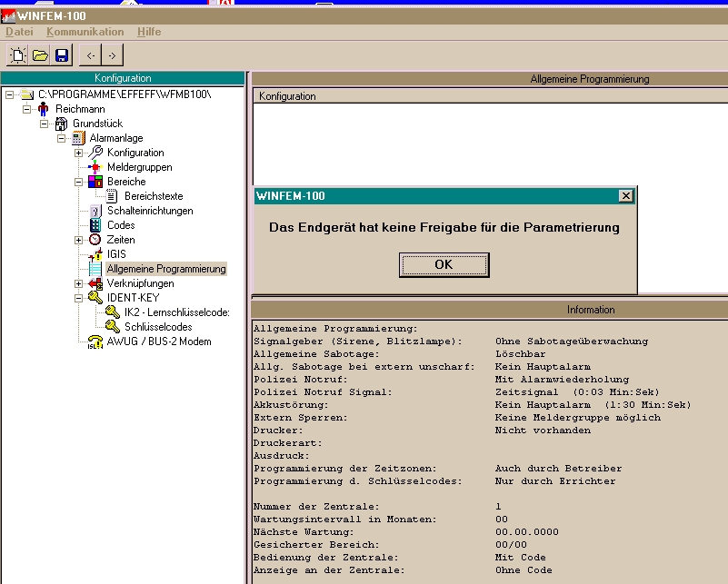Viewport: 728px width, 584px height.
Task: Select Schlüsselcodes in the tree
Action: [x=158, y=327]
